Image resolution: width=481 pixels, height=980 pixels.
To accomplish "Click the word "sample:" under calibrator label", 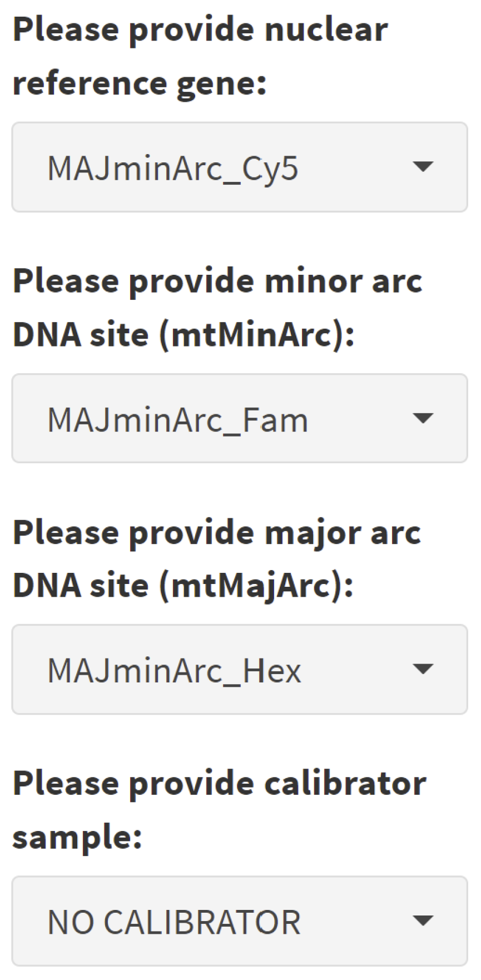I will 77,837.
